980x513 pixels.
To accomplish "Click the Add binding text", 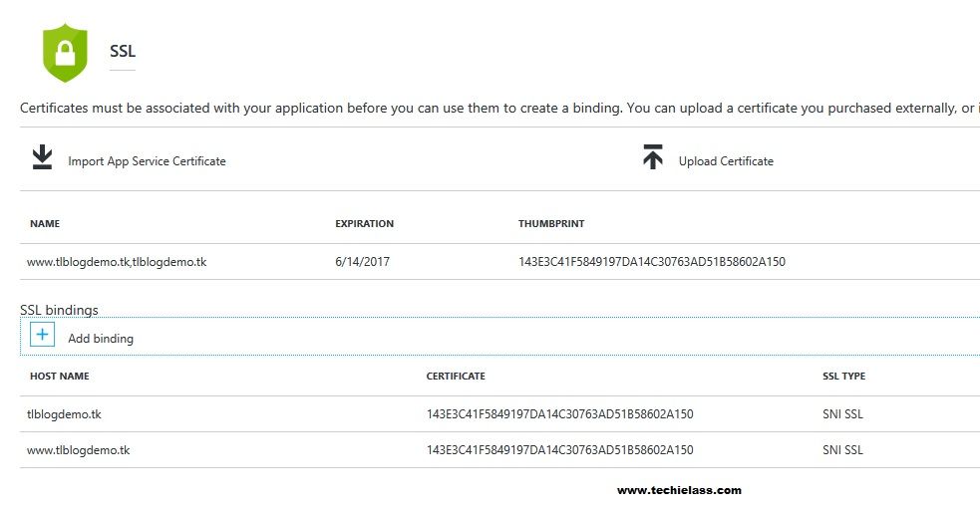I will pos(101,339).
